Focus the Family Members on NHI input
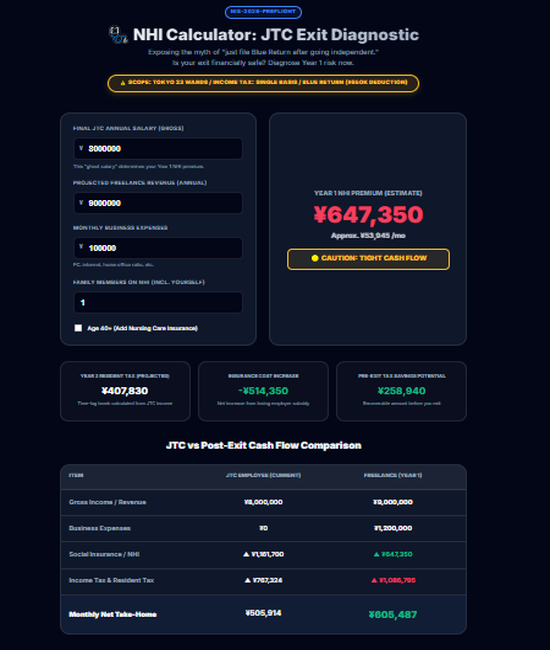Screen dimensions: 550x650 tap(158, 303)
